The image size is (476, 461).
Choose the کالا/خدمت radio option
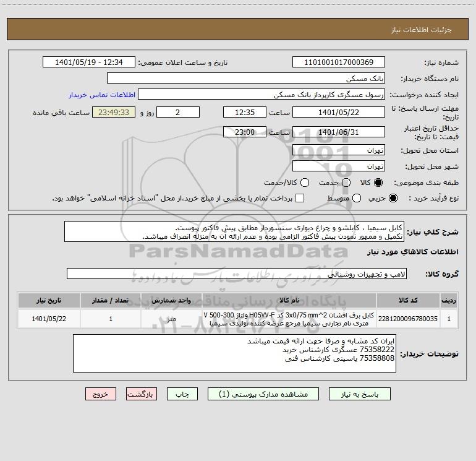305,183
